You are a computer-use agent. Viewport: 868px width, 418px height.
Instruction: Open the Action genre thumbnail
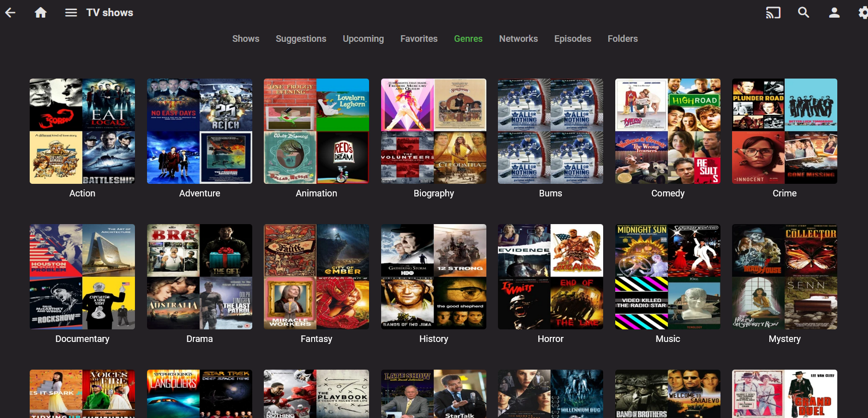pyautogui.click(x=82, y=131)
